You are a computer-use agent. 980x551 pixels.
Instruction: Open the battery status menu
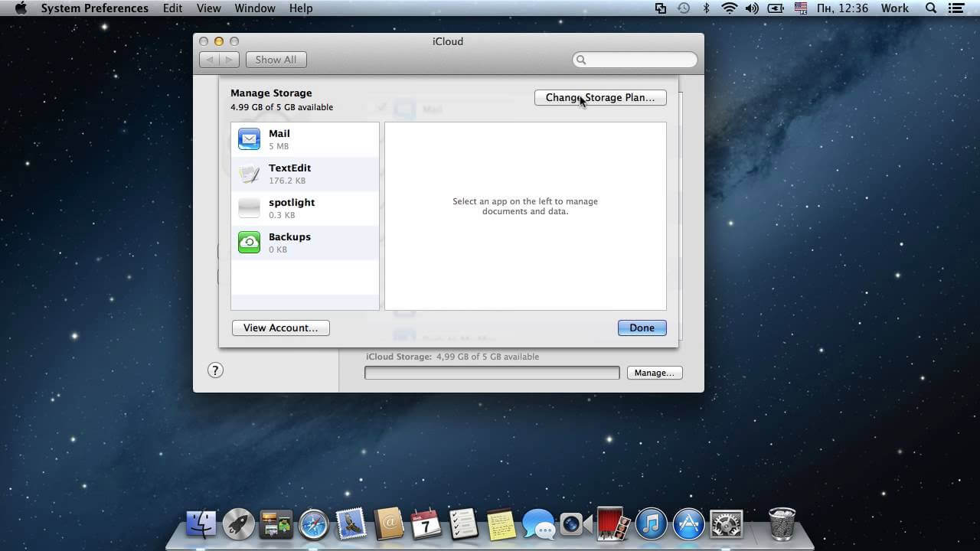pos(776,8)
